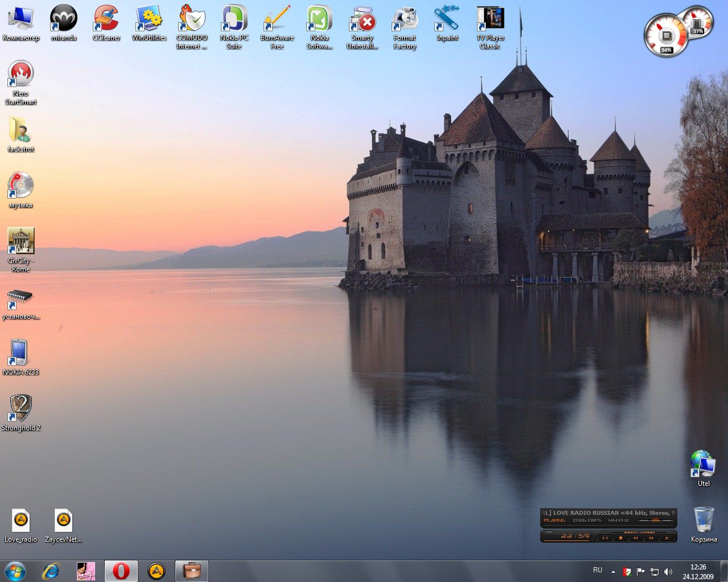728x582 pixels.
Task: Open the Корзина recycle bin
Action: [x=704, y=520]
